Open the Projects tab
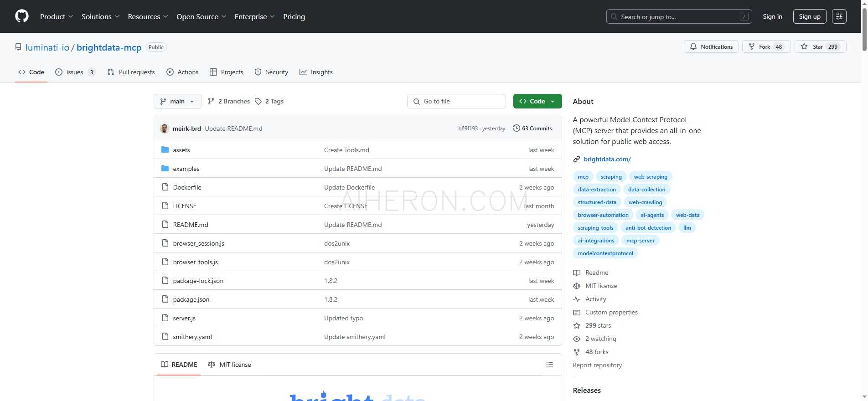The width and height of the screenshot is (868, 401). (x=227, y=72)
